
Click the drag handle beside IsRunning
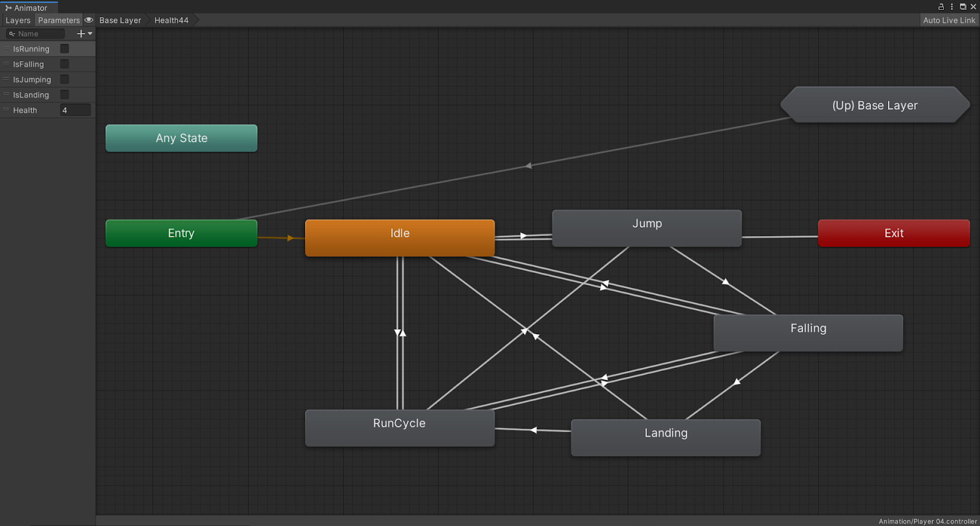6,48
